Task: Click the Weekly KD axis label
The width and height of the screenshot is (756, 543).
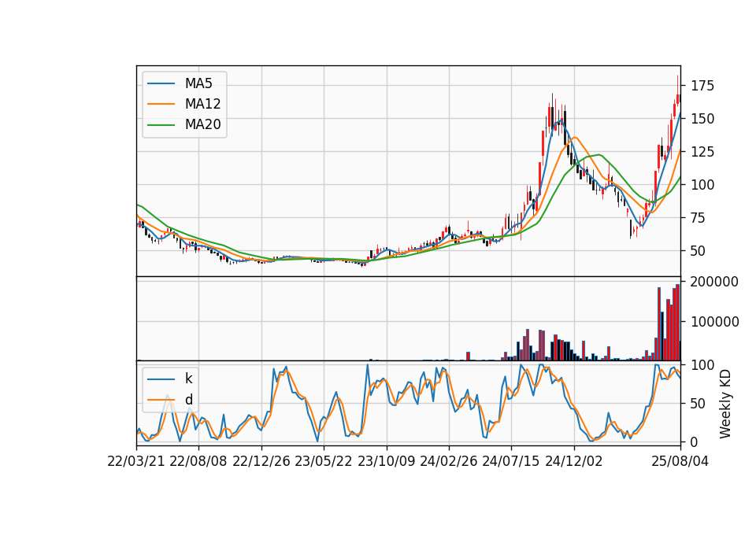Action: point(724,404)
